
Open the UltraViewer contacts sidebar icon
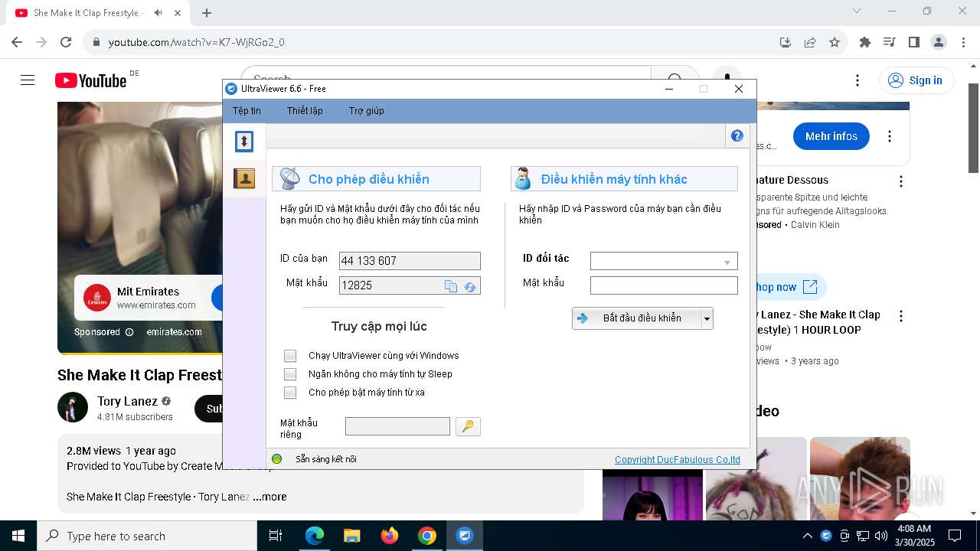pos(244,179)
